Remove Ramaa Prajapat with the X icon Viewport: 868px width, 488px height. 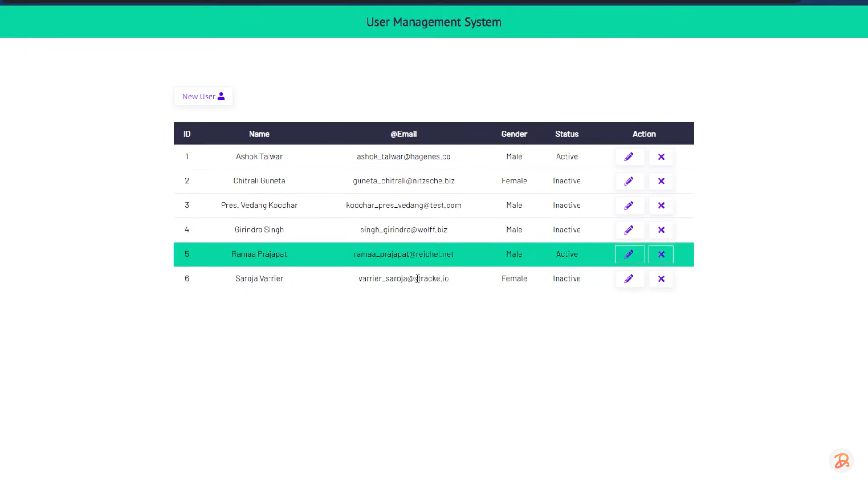[x=660, y=254]
